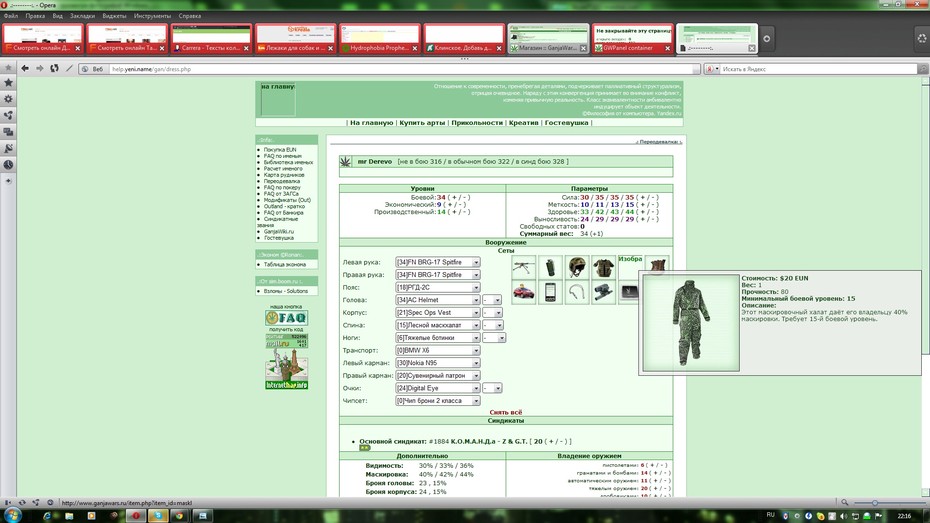Open bookmarks star panel in sidebar
Viewport: 930px width, 523px height.
(x=8, y=83)
